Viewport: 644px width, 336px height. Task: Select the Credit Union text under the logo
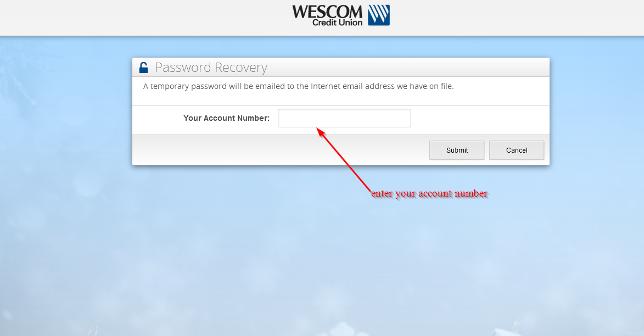click(x=337, y=23)
